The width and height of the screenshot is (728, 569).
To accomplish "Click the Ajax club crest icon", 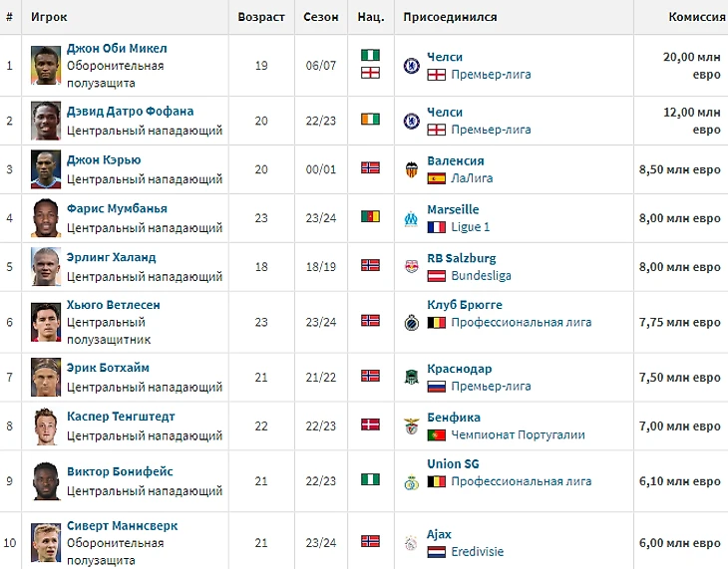I will 410,543.
